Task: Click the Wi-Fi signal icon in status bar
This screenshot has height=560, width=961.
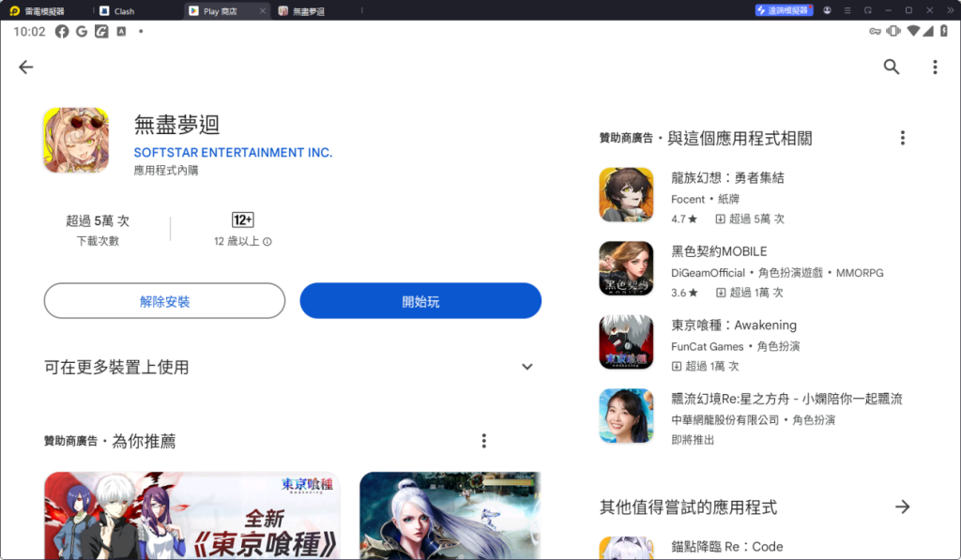Action: (913, 31)
